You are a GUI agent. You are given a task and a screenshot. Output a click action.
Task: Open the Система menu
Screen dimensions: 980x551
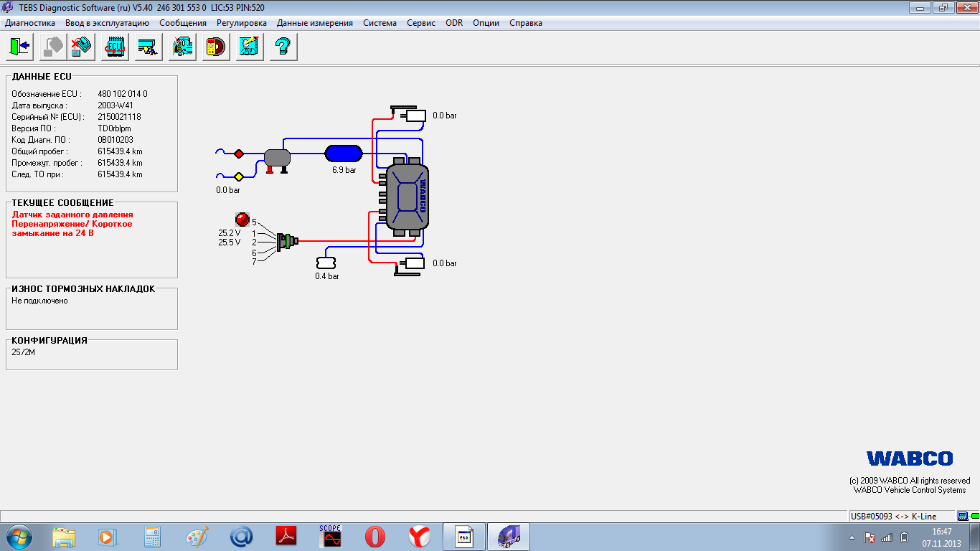(380, 23)
